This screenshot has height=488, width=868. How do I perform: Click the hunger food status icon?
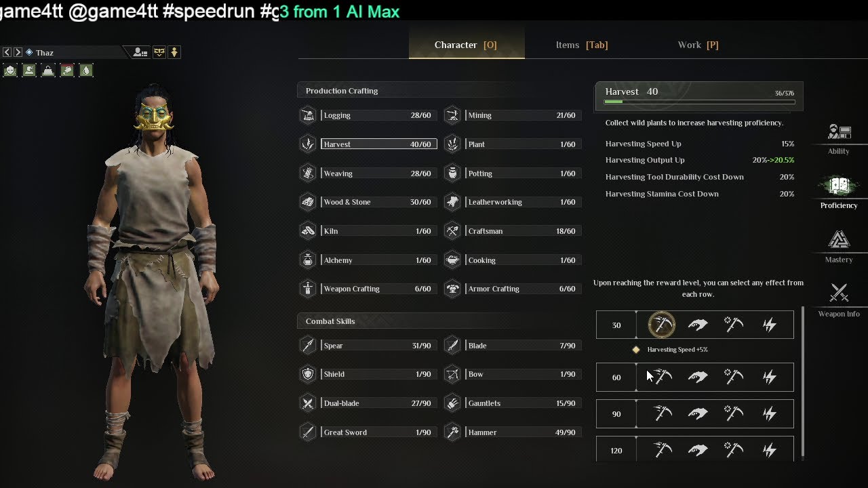(67, 70)
